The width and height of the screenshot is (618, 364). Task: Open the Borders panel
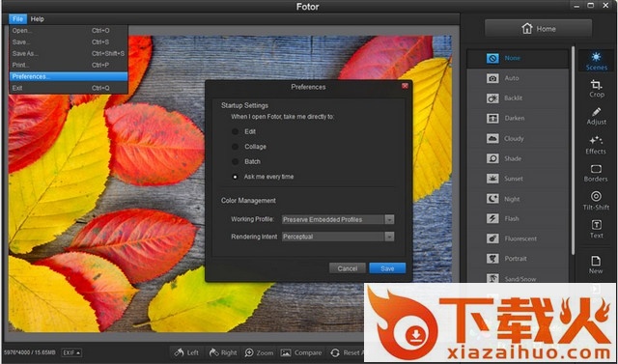(596, 174)
